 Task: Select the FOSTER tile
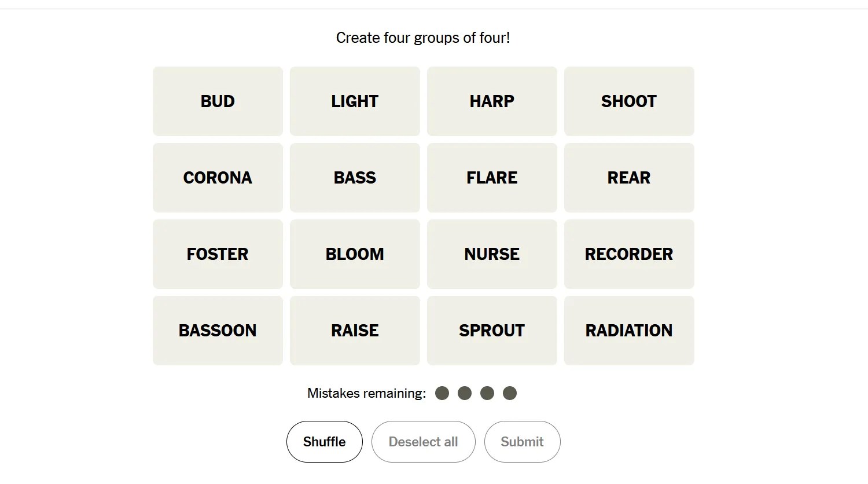point(218,254)
